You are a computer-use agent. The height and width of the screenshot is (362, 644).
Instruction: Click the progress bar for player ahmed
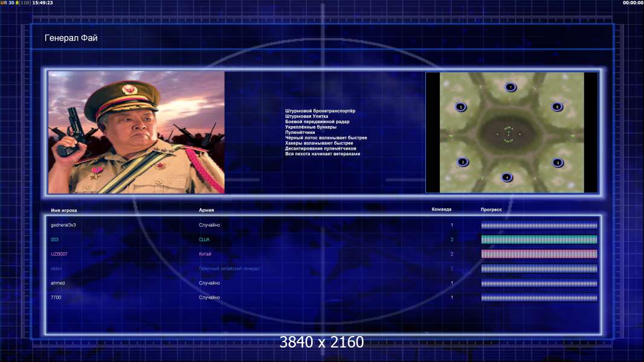coord(539,284)
